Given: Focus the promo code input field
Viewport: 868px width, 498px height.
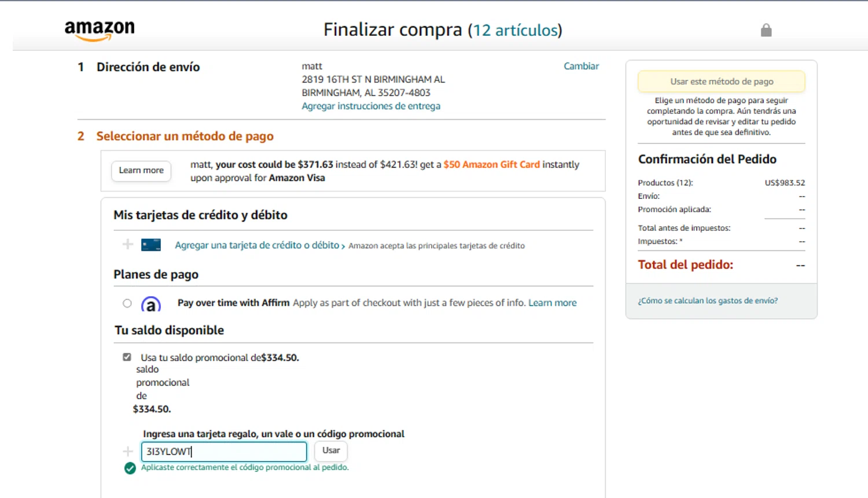Looking at the screenshot, I should pos(224,452).
